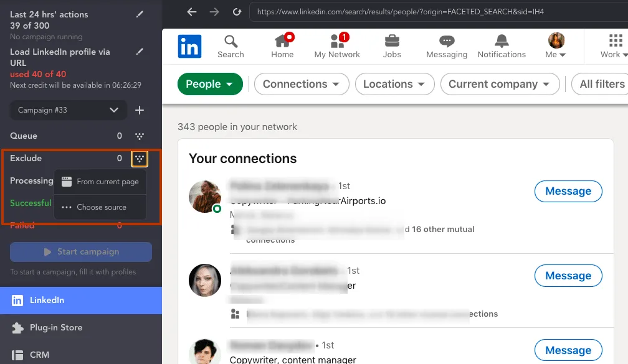Screen dimensions: 628x364
Task: Open the Queue filter funnel icon
Action: (x=140, y=136)
